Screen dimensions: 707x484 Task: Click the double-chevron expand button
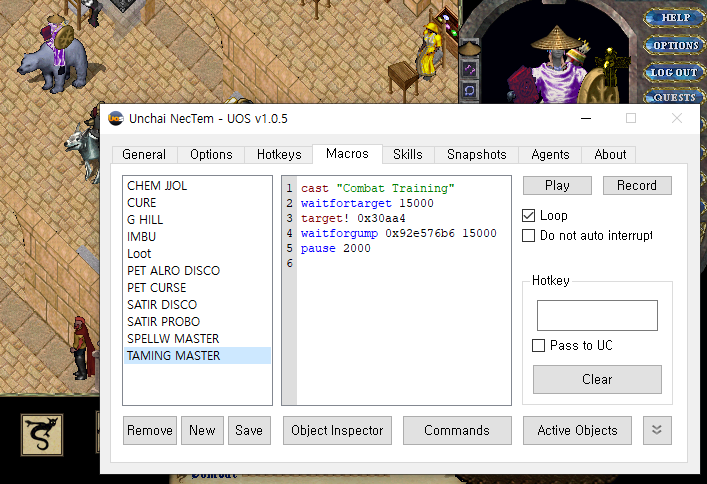point(657,430)
